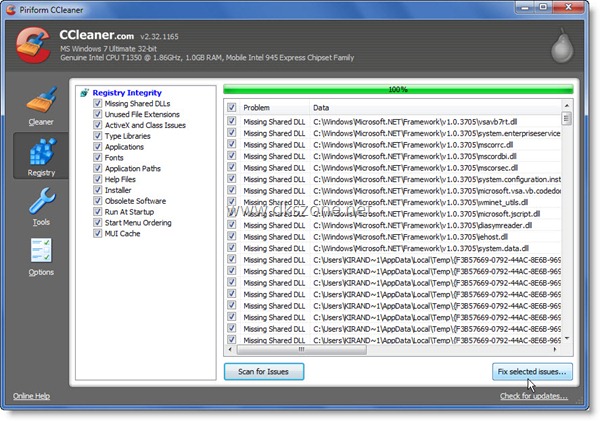Open the Registry section
Screen dimensions: 600x421
point(41,156)
